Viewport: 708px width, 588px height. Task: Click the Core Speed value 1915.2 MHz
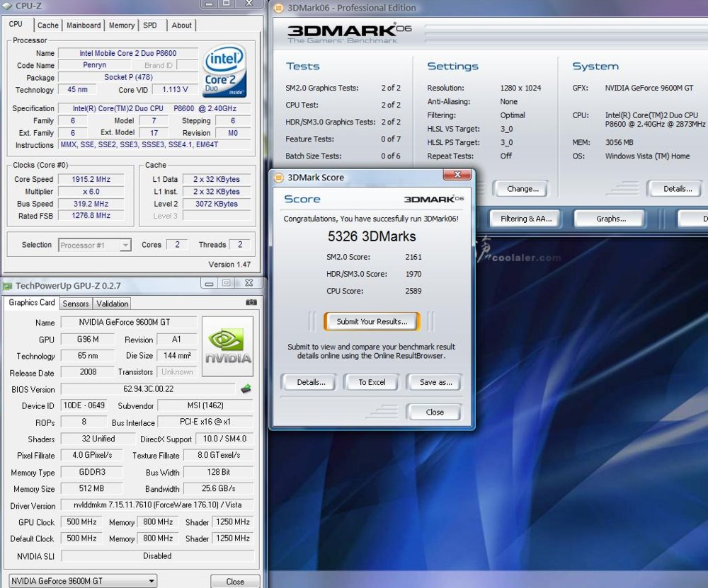click(91, 179)
